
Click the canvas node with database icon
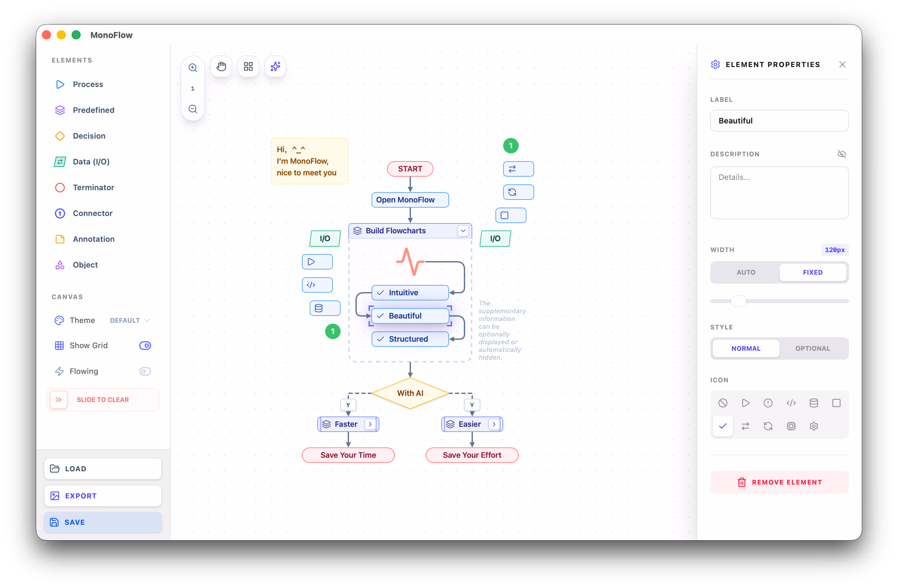[325, 308]
